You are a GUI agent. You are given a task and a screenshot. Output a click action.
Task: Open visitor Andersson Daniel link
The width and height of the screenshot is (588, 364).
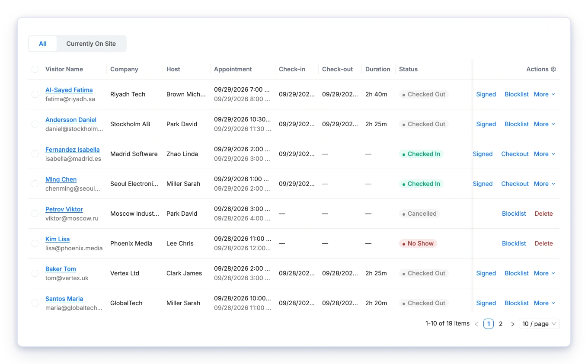(71, 120)
